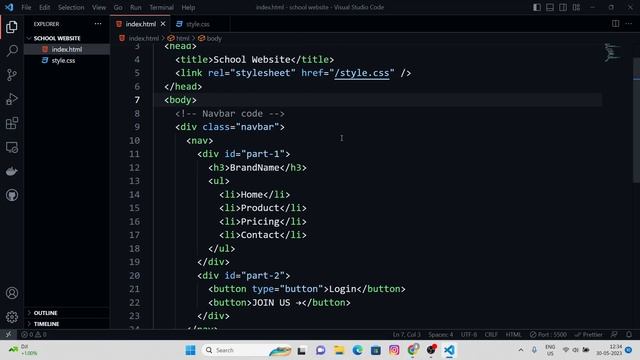Change end of line sequence CRLF
Viewport: 640px width, 360px height.
[x=491, y=334]
